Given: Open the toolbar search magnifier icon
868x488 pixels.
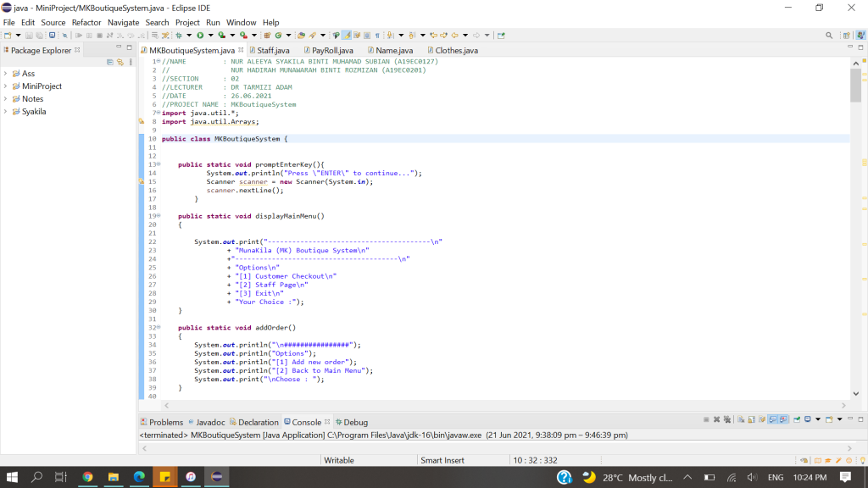Looking at the screenshot, I should 829,36.
